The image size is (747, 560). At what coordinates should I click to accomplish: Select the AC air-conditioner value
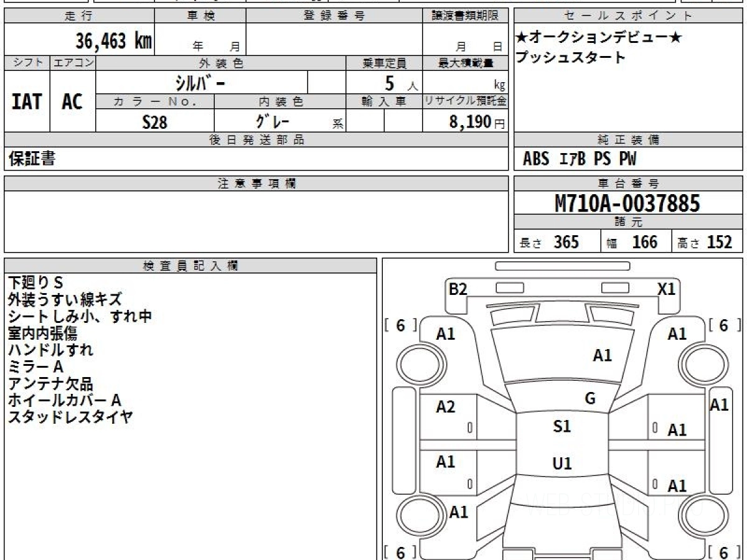(72, 101)
